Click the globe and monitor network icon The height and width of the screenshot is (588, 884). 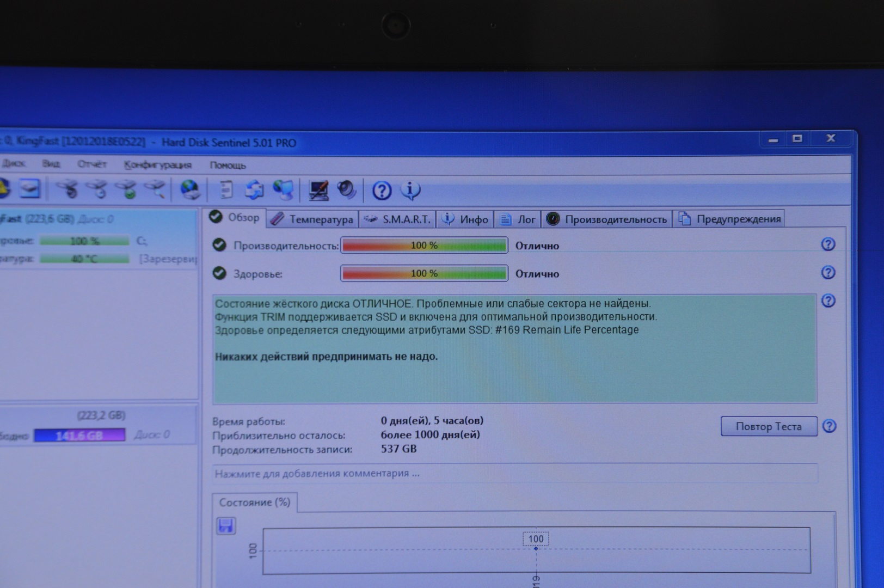pos(283,190)
